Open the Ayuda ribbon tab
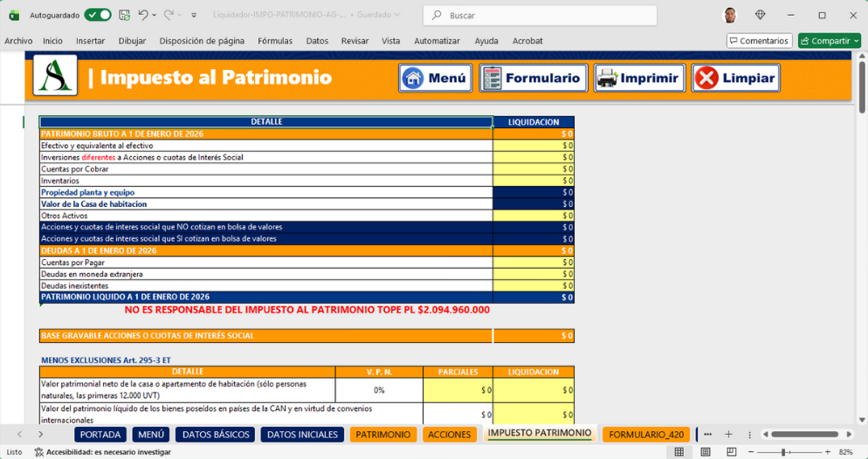The image size is (868, 459). click(x=486, y=41)
